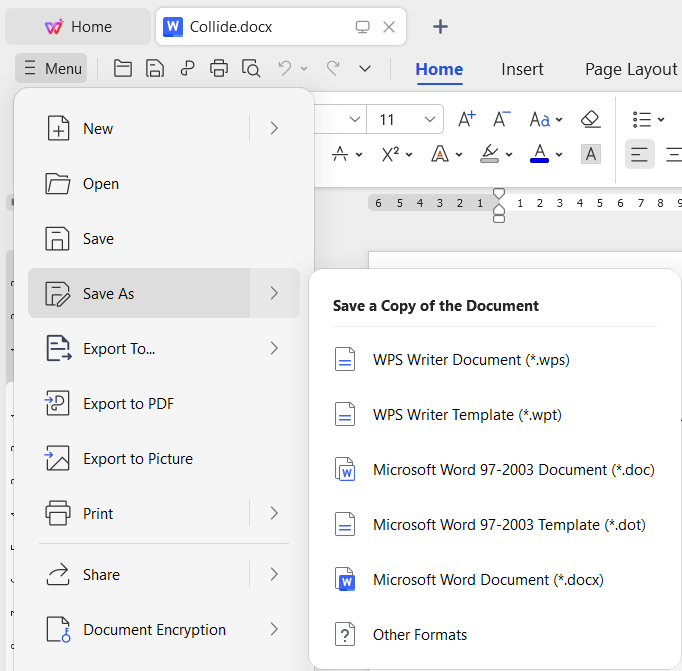Open the font name dropdown arrow
The height and width of the screenshot is (671, 682).
pyautogui.click(x=354, y=119)
